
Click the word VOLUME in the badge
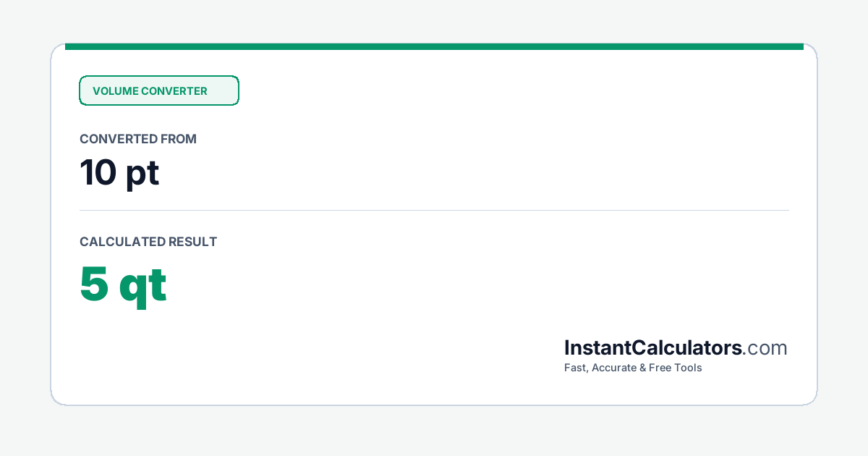pyautogui.click(x=115, y=91)
